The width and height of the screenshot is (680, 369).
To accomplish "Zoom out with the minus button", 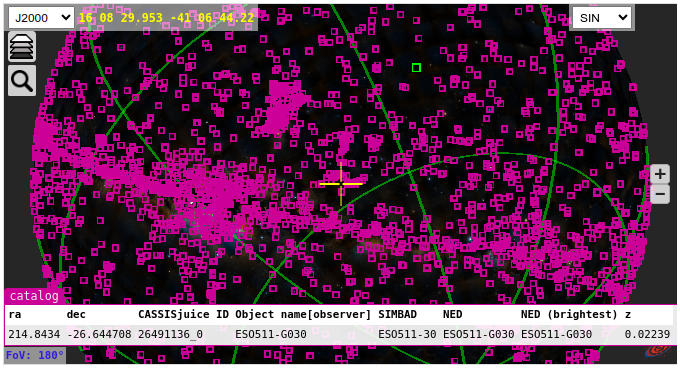I will 660,194.
